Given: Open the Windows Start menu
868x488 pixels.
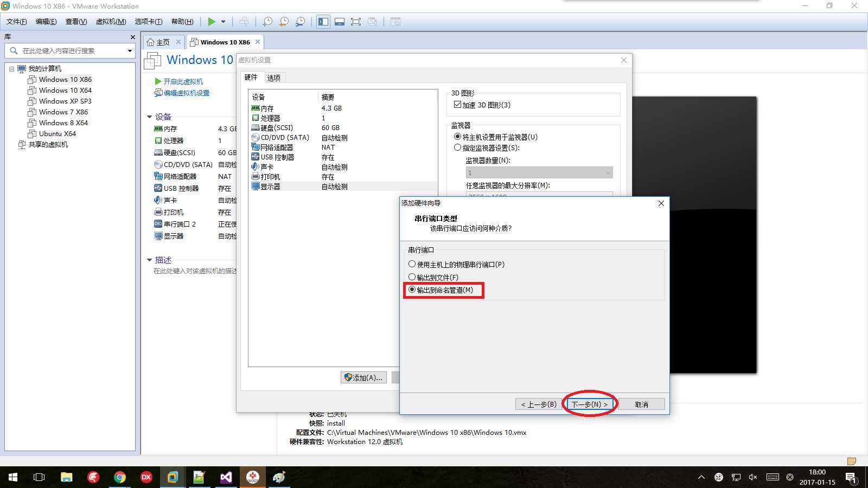Looking at the screenshot, I should 13,477.
